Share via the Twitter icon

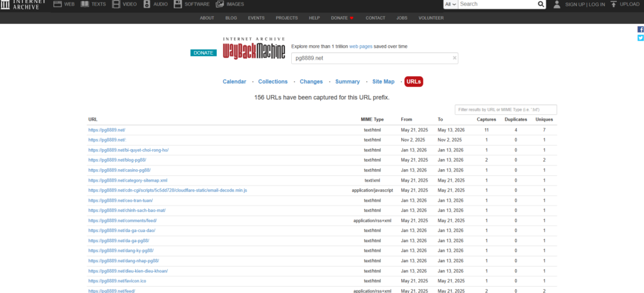pyautogui.click(x=640, y=38)
